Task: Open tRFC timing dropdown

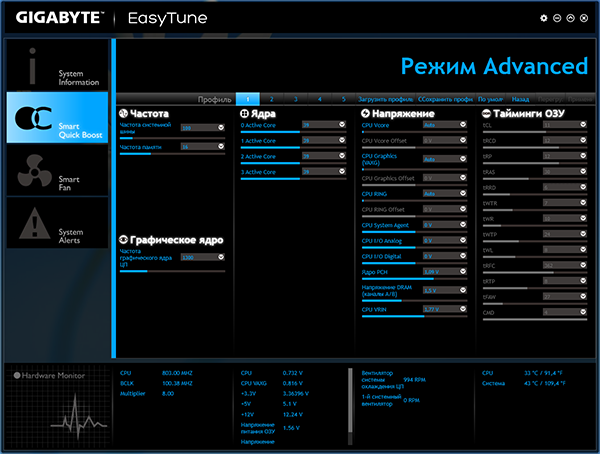Action: click(583, 265)
